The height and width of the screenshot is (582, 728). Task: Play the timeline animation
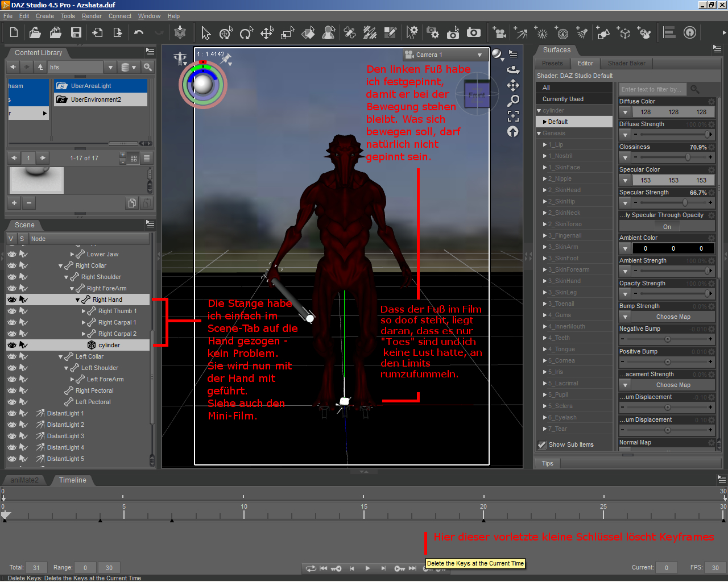(367, 568)
